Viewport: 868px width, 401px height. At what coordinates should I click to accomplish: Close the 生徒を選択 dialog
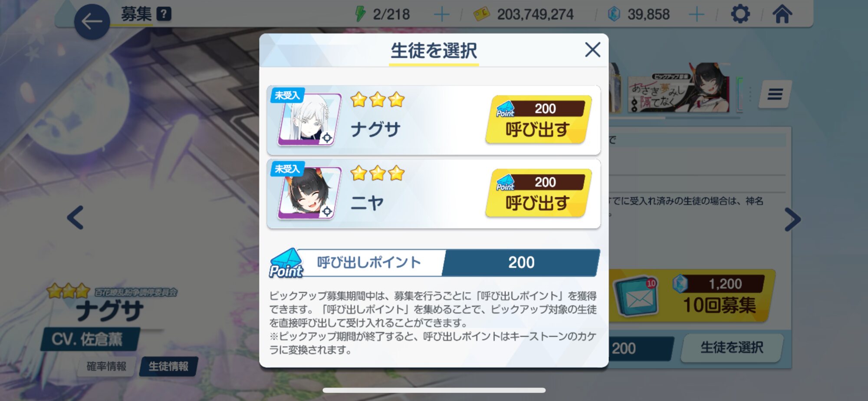(592, 50)
